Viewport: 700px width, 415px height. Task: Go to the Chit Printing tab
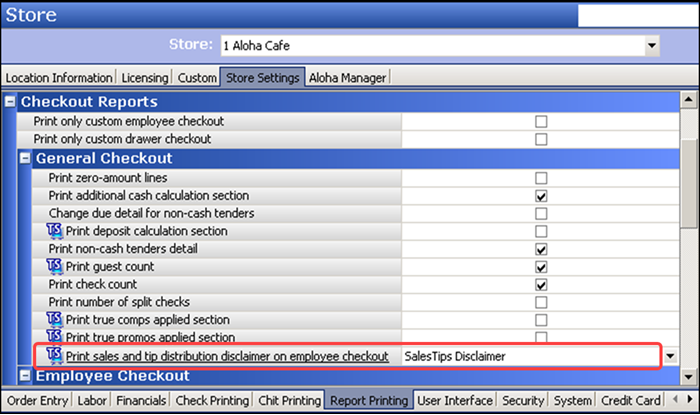click(289, 401)
